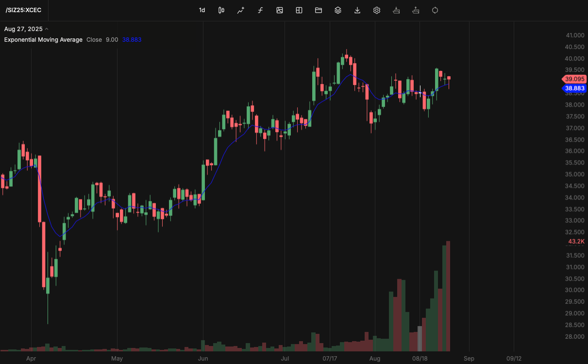Select the blue 38.883 price label
Viewport: 588px width, 364px height.
tap(574, 88)
